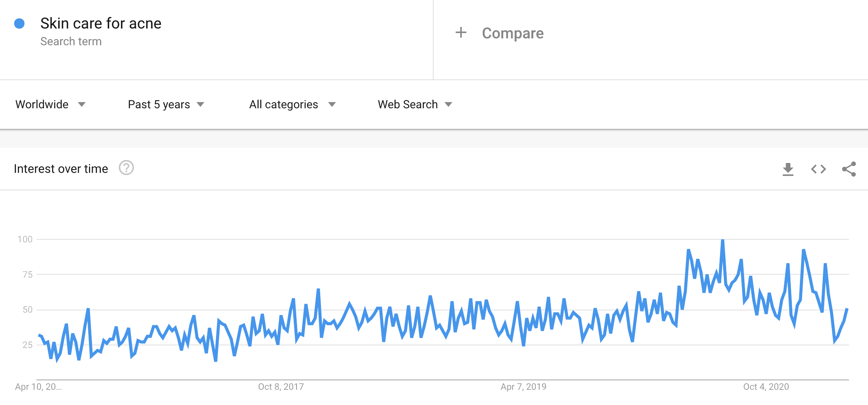The height and width of the screenshot is (405, 868).
Task: Edit the "Skin care for acne" term
Action: (x=101, y=24)
